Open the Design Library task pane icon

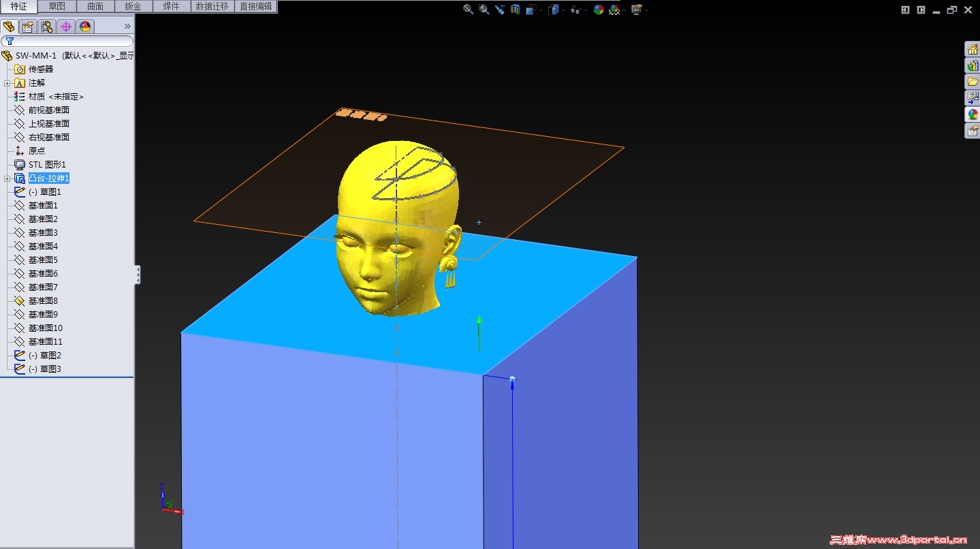pos(972,65)
